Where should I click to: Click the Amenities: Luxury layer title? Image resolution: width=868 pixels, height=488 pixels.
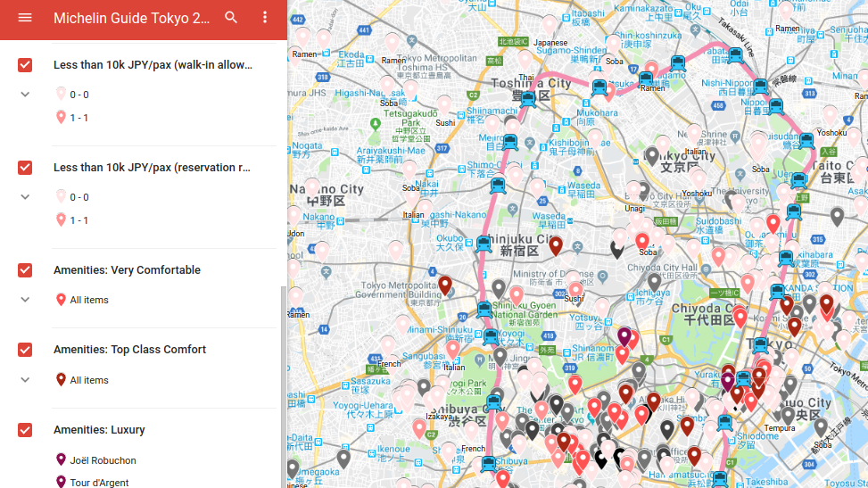[99, 430]
